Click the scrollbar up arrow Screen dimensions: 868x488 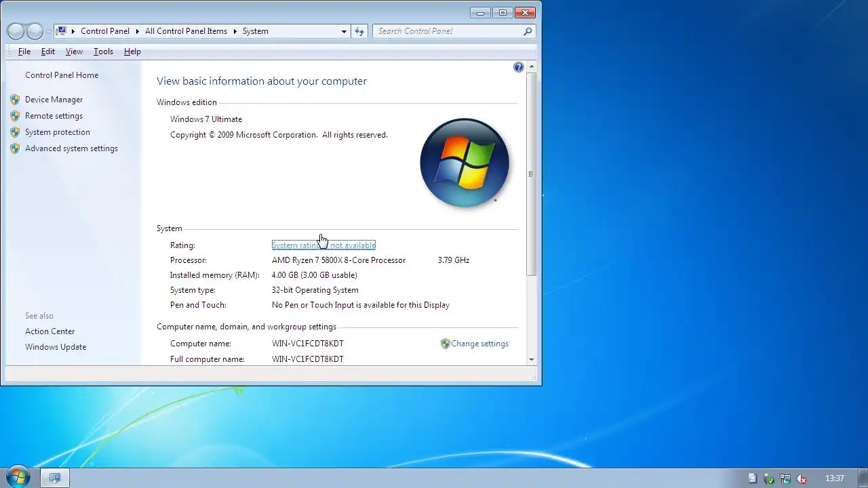(531, 66)
